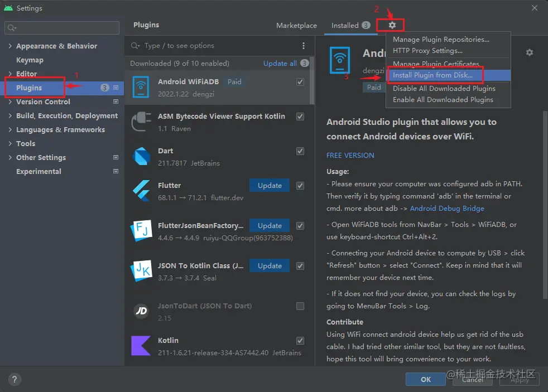
Task: Click the plugin search magnifier icon
Action: coord(135,46)
